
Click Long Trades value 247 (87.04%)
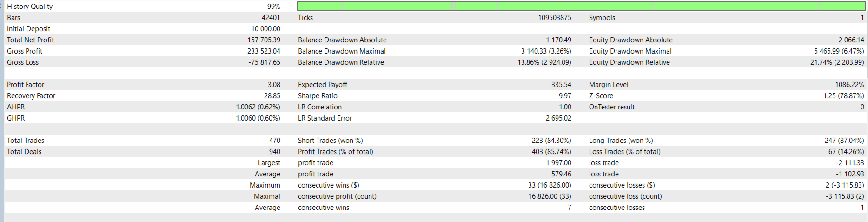(x=845, y=141)
